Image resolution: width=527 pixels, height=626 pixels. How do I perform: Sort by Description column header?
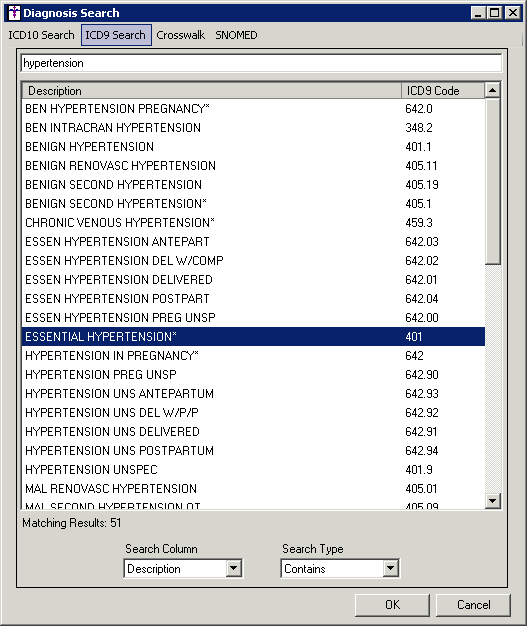pos(212,91)
